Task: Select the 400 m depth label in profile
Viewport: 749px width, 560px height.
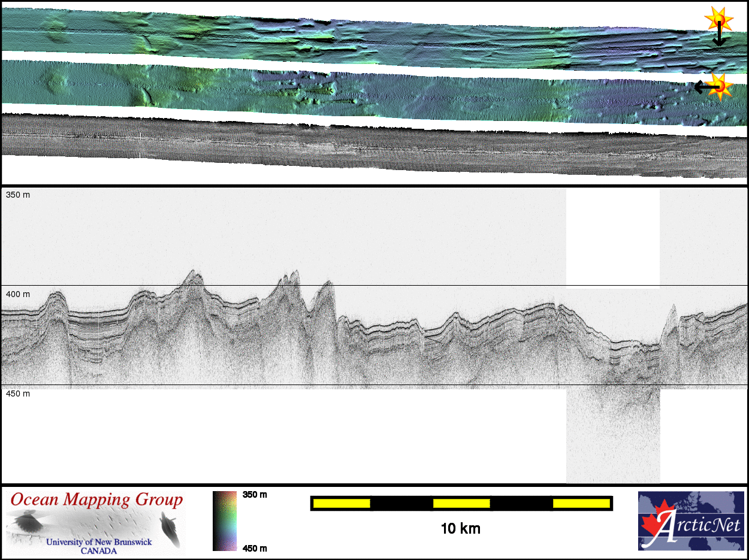Action: 18,295
